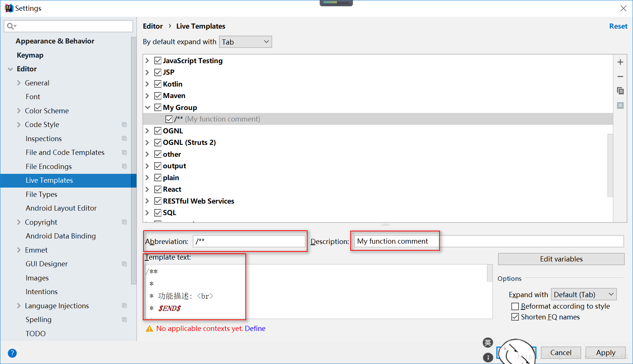The image size is (633, 364).
Task: Expand the React template group
Action: tap(148, 189)
